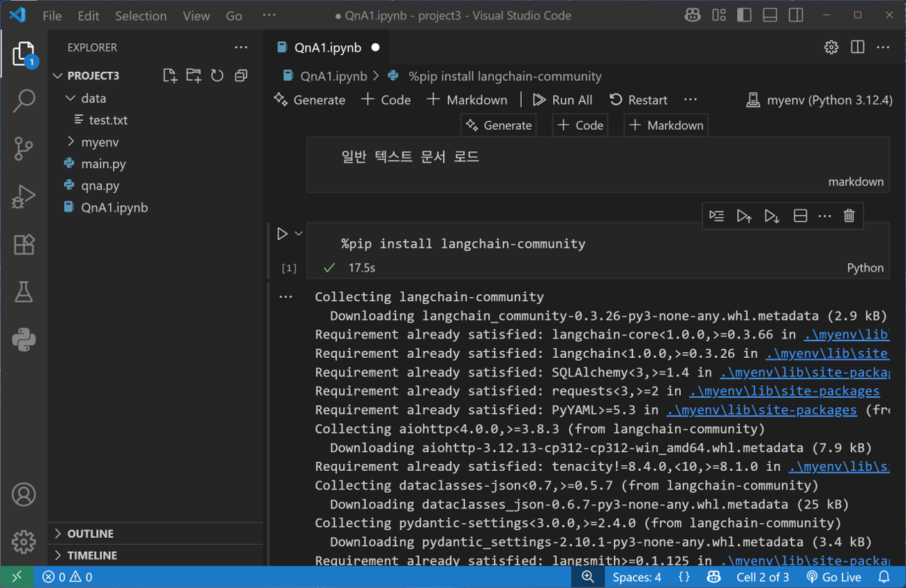Viewport: 906px width, 588px height.
Task: Run the pip install cell
Action: click(282, 234)
